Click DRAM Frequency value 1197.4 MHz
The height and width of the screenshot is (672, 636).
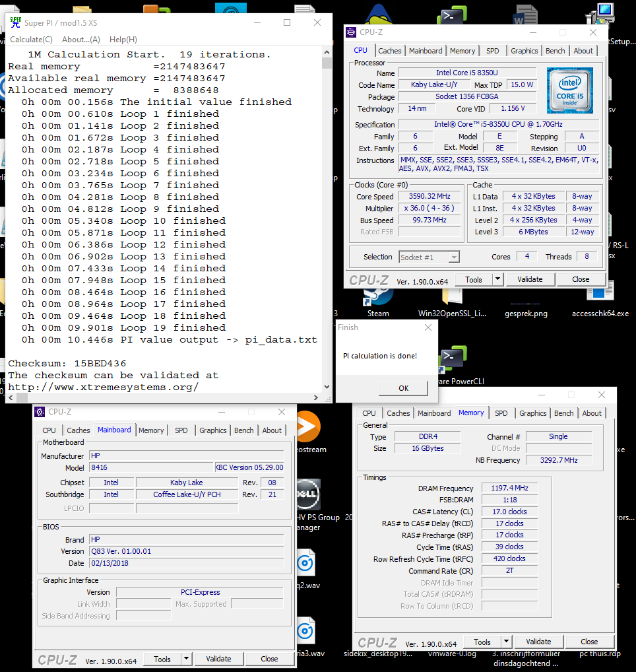coord(509,488)
